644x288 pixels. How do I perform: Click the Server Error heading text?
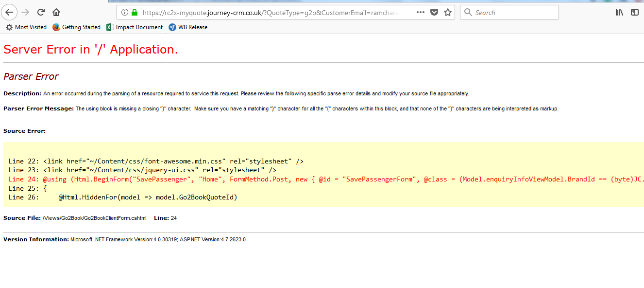(x=91, y=49)
